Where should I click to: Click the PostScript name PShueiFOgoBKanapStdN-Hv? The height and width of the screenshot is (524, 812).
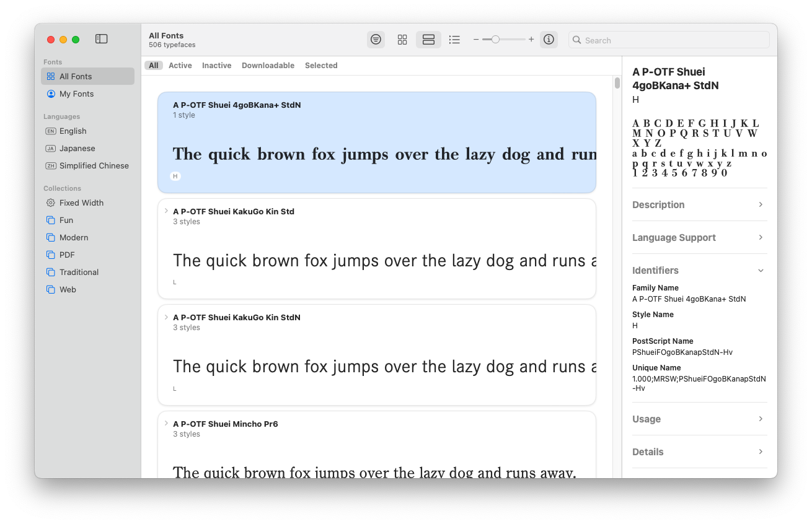(682, 352)
